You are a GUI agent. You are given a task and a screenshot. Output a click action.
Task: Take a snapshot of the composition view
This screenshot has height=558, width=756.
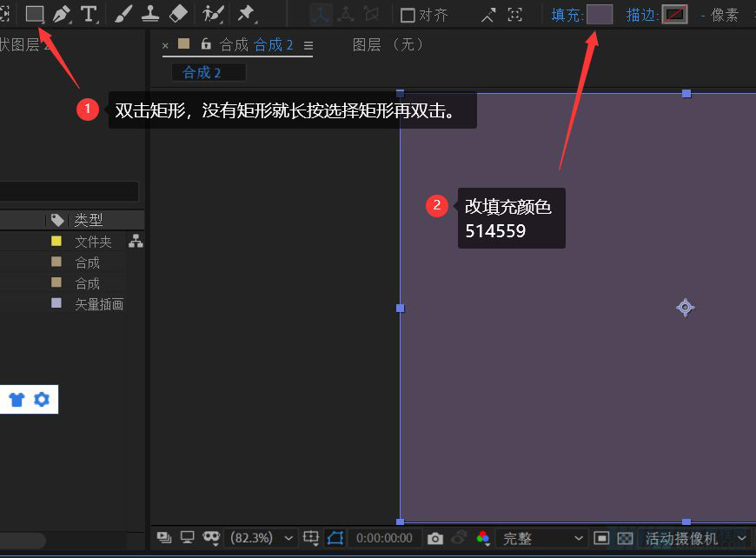click(x=435, y=539)
